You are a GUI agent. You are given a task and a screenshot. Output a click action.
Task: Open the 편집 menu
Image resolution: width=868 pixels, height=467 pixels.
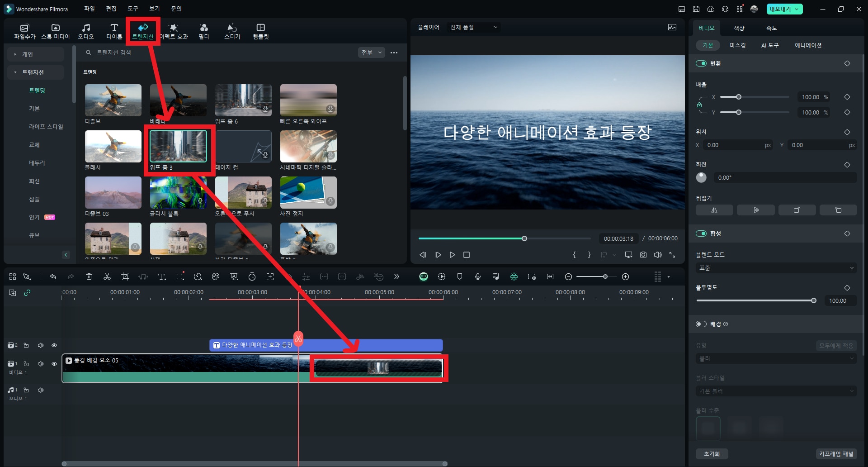pyautogui.click(x=111, y=9)
